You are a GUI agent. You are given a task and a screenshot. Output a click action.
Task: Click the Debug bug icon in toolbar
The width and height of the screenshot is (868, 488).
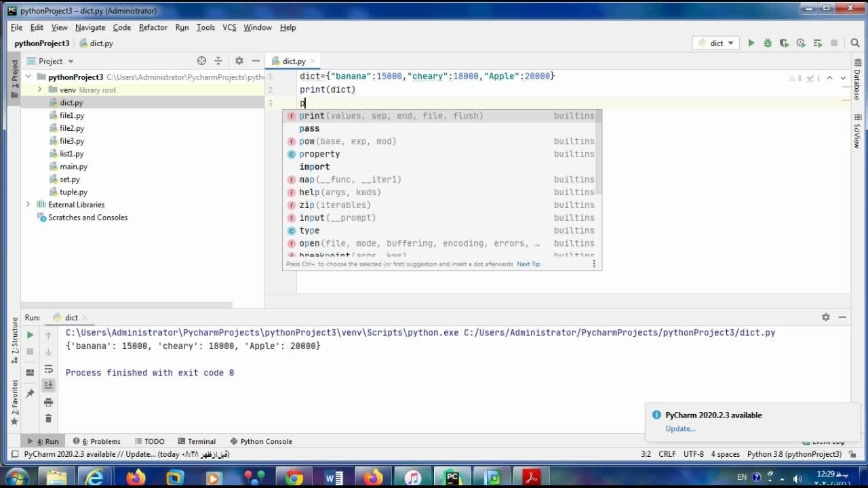click(x=768, y=43)
